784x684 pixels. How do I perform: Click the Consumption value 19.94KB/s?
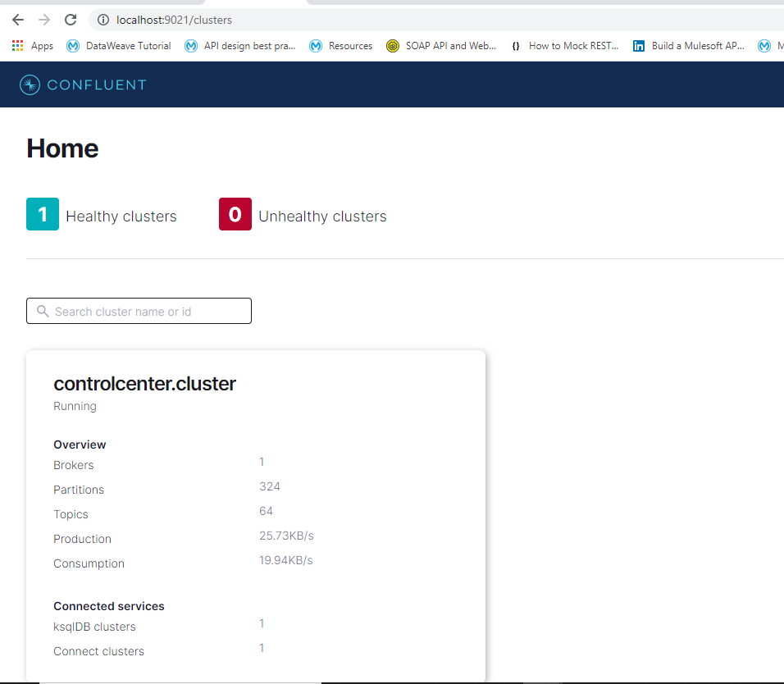point(286,560)
